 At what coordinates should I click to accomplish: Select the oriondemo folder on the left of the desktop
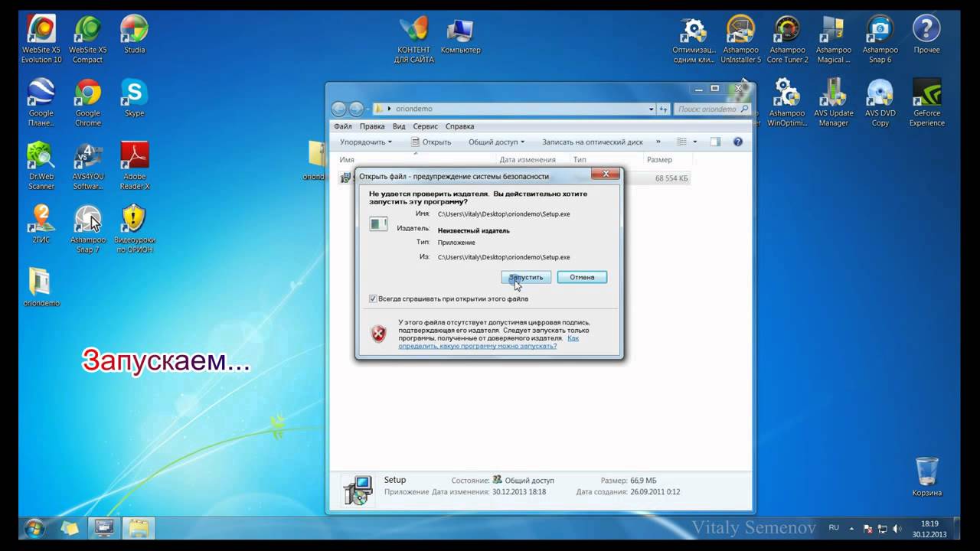point(41,287)
